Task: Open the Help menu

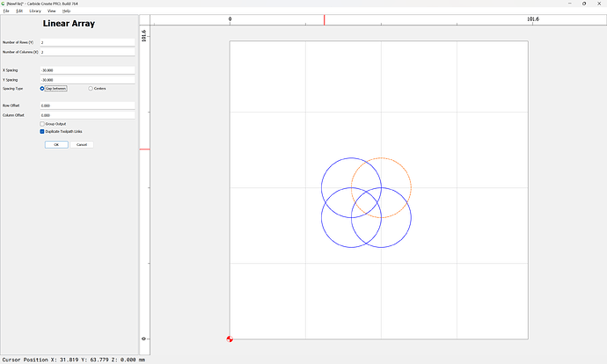Action: click(x=66, y=11)
